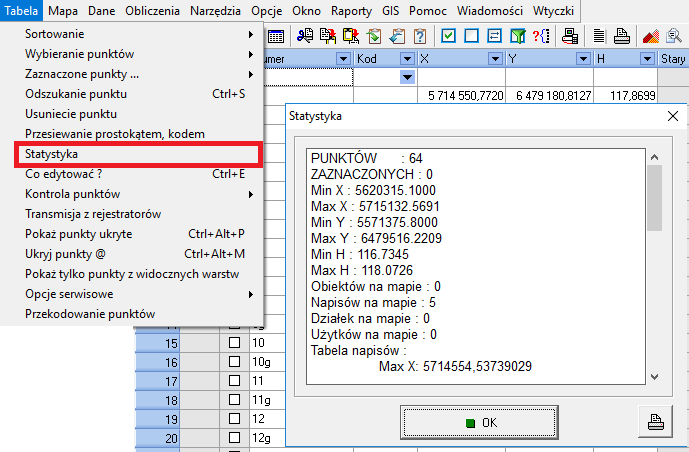The height and width of the screenshot is (452, 689).
Task: Expand the Wybieranie punktów submenu
Action: (132, 54)
